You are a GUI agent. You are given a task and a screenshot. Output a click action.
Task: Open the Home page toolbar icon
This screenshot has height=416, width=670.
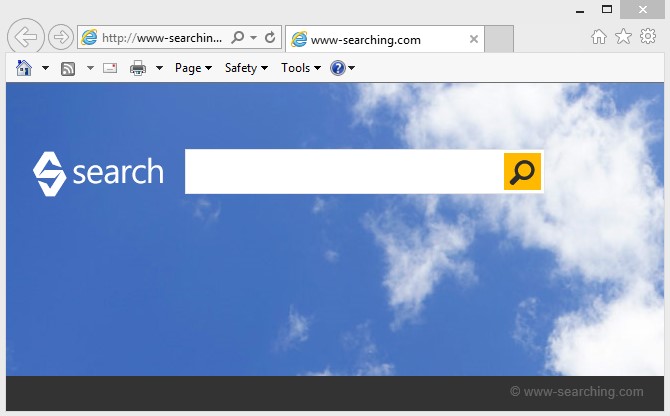coord(25,68)
